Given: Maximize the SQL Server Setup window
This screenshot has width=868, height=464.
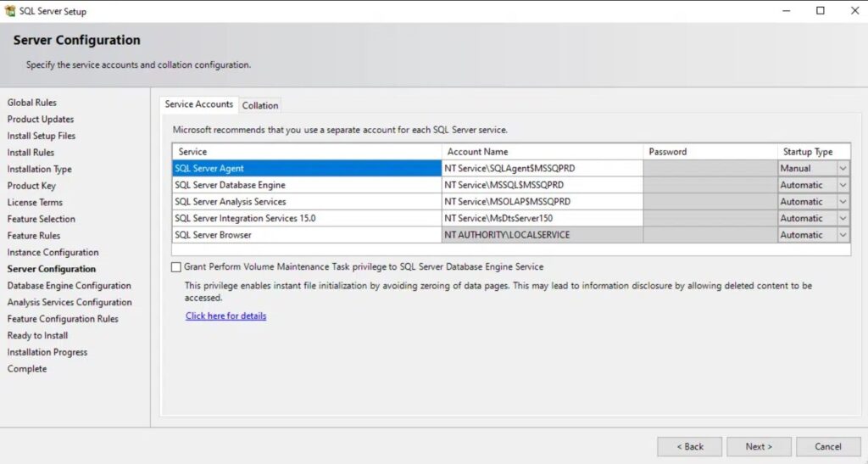Looking at the screenshot, I should [821, 11].
